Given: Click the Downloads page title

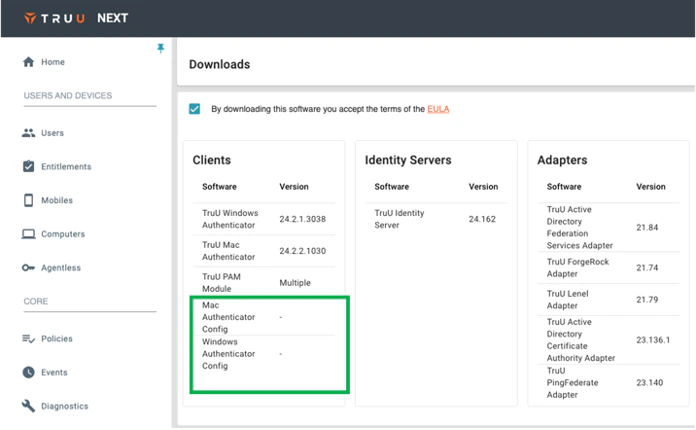Looking at the screenshot, I should point(220,64).
